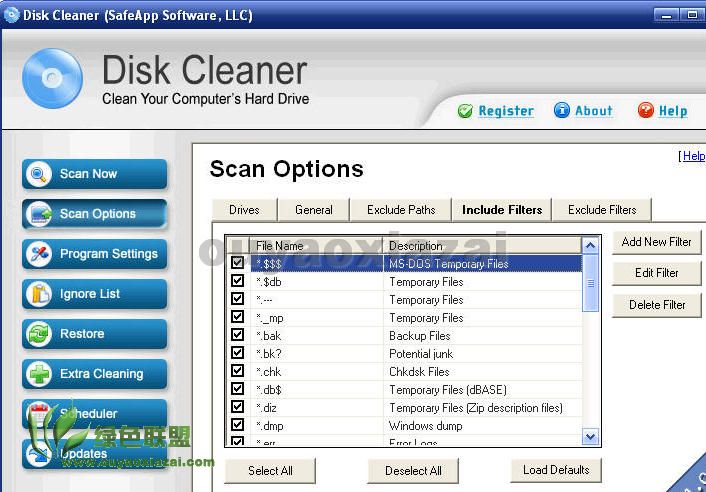
Task: Click the Load Defaults button
Action: click(556, 470)
